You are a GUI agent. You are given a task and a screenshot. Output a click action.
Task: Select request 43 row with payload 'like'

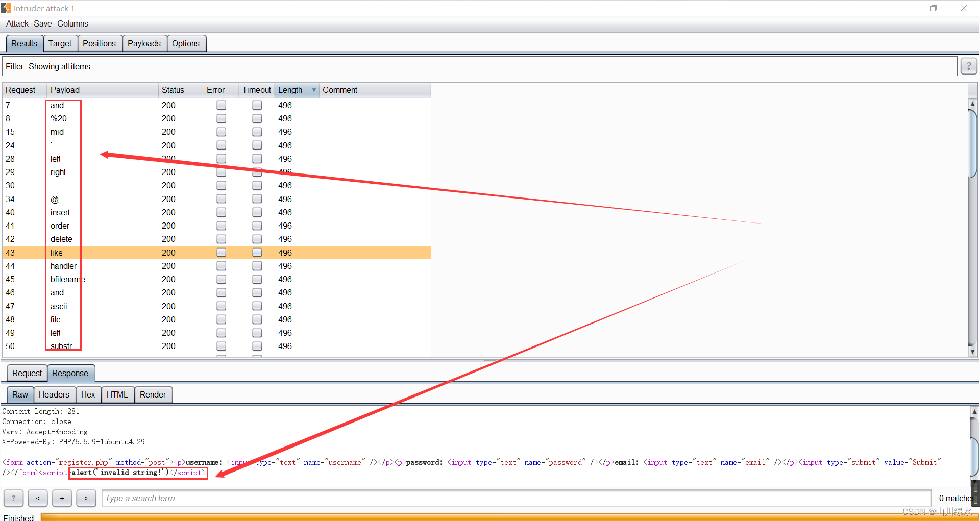point(217,253)
